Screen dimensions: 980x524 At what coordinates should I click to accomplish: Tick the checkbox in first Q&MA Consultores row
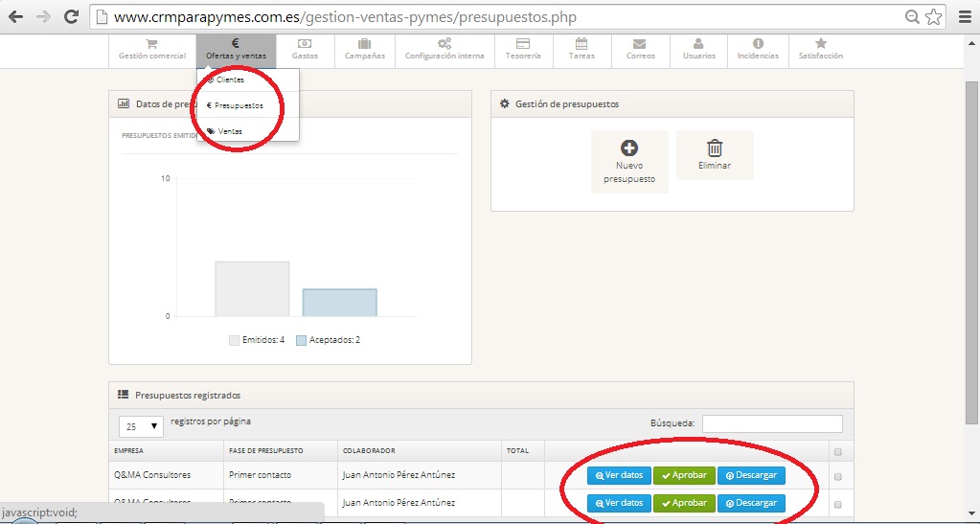point(838,476)
